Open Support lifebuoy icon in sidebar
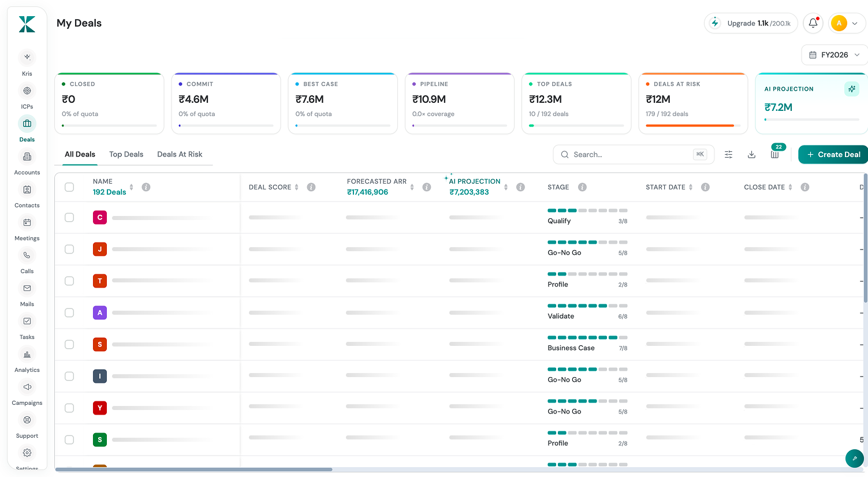 [27, 420]
